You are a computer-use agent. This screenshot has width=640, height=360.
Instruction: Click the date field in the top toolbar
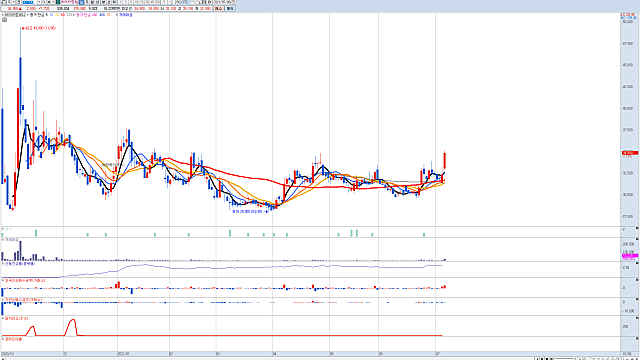point(224,2)
